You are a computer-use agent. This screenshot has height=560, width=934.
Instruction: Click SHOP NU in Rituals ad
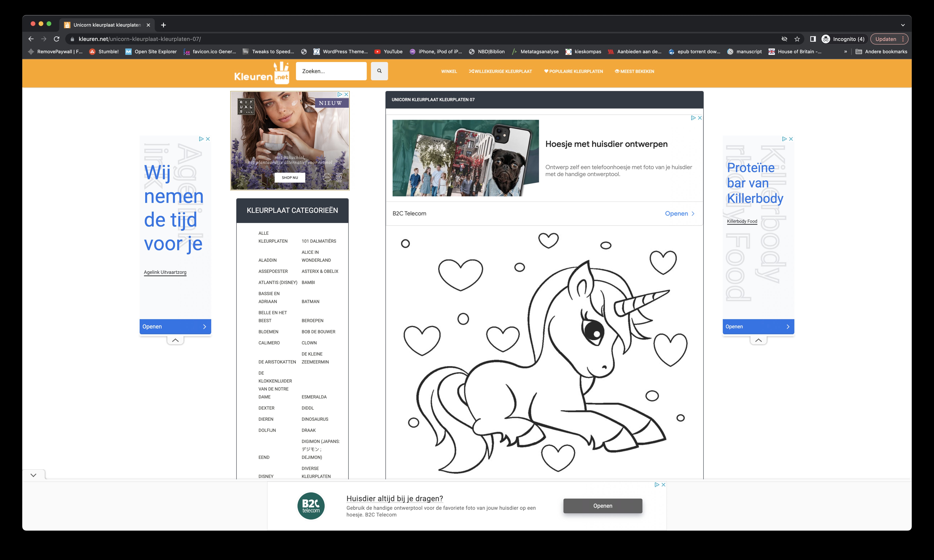[x=290, y=177]
